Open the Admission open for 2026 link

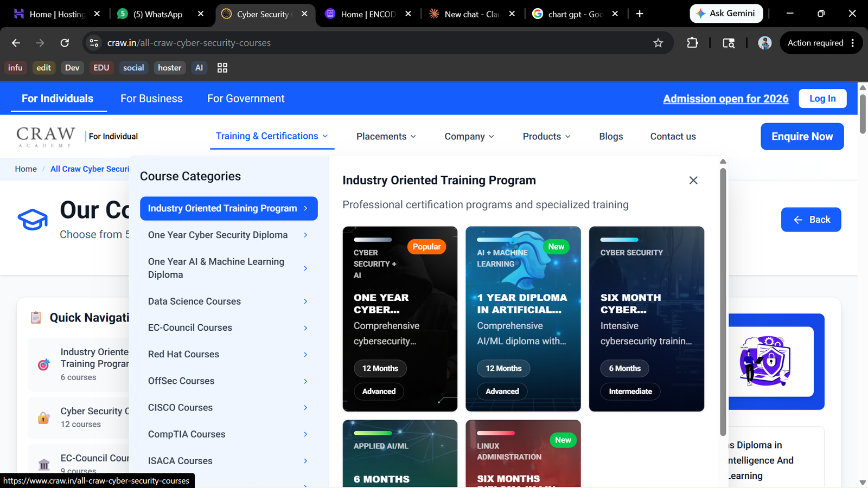(x=726, y=99)
